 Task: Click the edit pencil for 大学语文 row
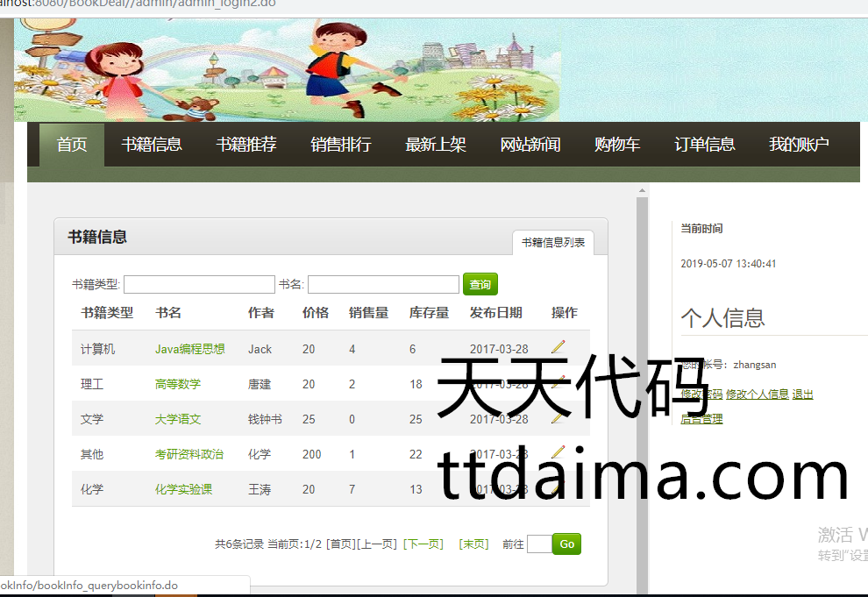click(559, 417)
